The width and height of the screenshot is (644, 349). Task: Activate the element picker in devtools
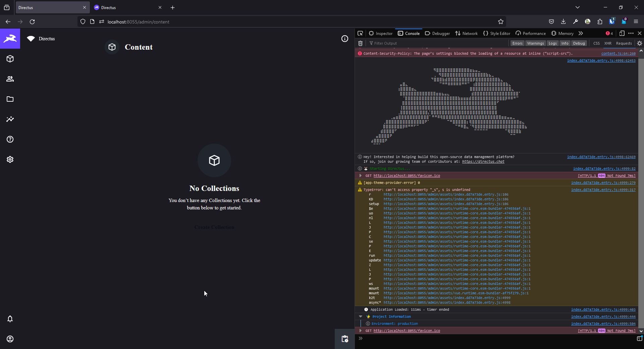[360, 33]
